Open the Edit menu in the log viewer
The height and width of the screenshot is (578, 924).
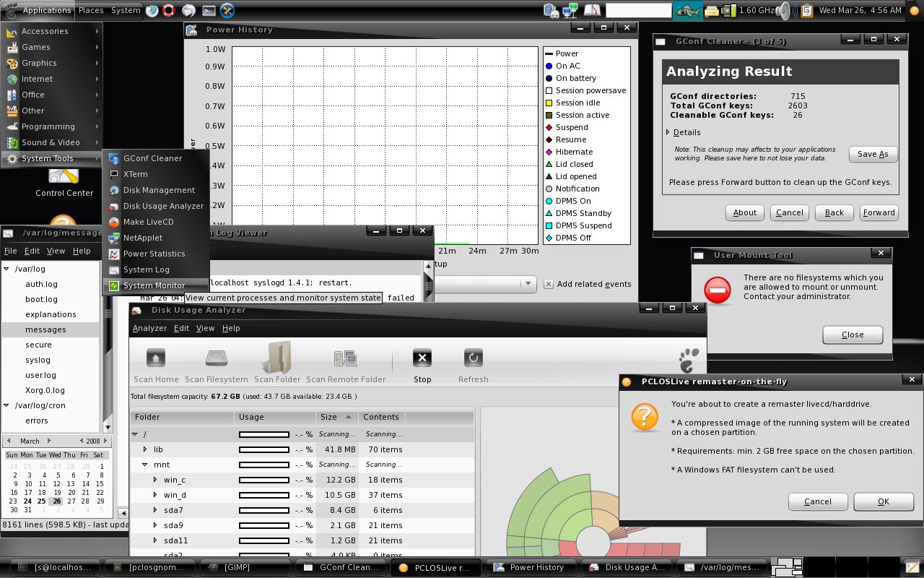[32, 251]
